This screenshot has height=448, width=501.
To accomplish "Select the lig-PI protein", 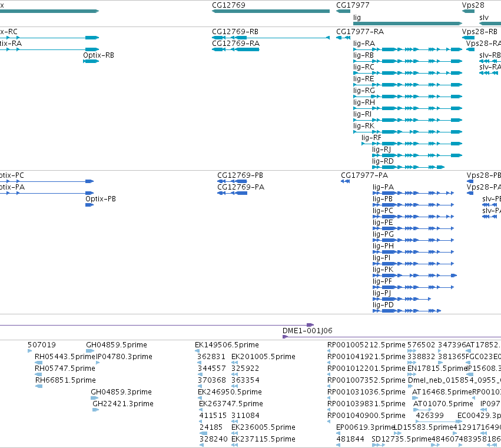I will click(381, 258).
